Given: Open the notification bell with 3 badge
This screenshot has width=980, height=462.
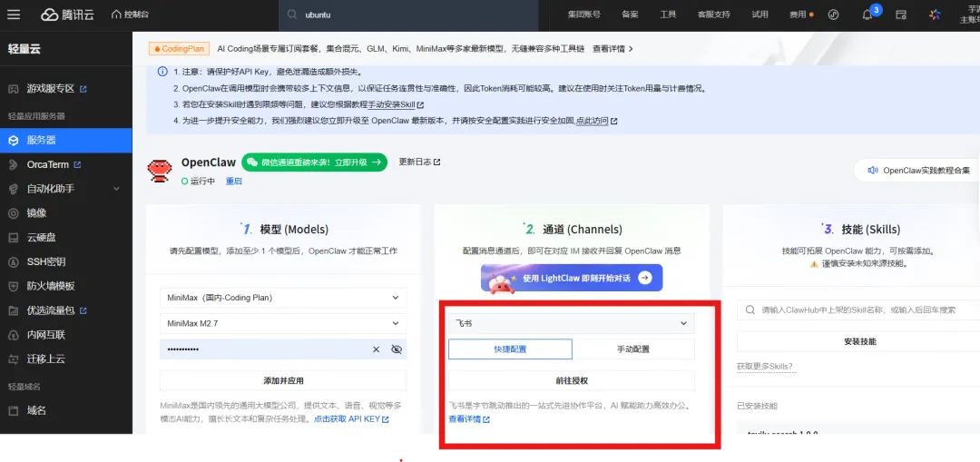Looking at the screenshot, I should pos(867,15).
